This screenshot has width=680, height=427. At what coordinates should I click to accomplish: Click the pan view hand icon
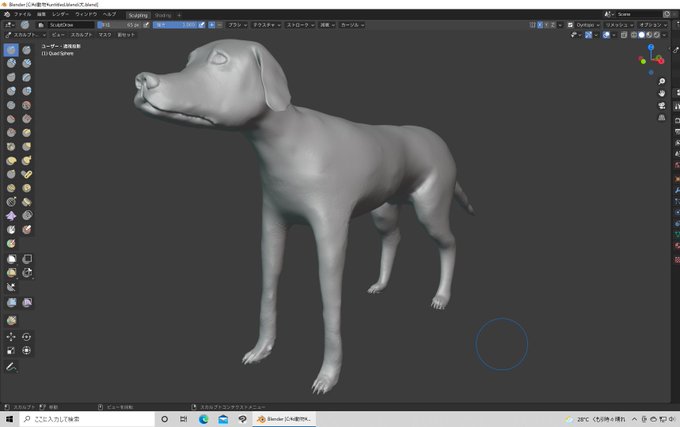[x=662, y=94]
